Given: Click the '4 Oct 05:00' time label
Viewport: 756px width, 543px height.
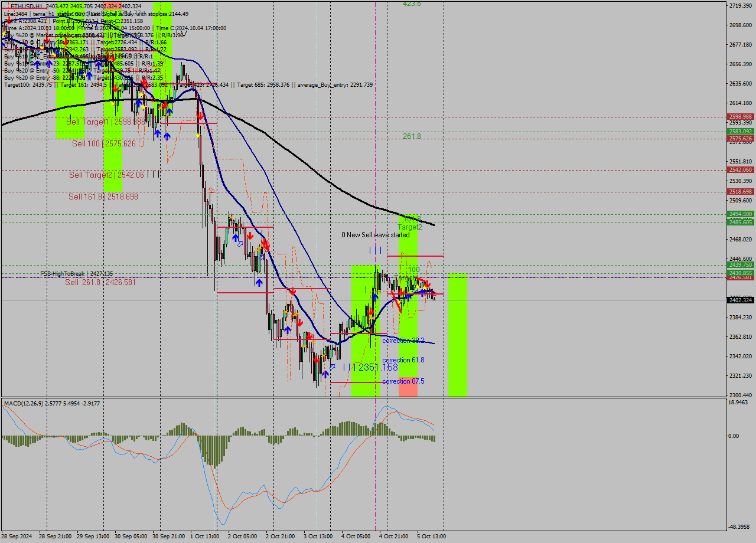Looking at the screenshot, I should tap(356, 537).
